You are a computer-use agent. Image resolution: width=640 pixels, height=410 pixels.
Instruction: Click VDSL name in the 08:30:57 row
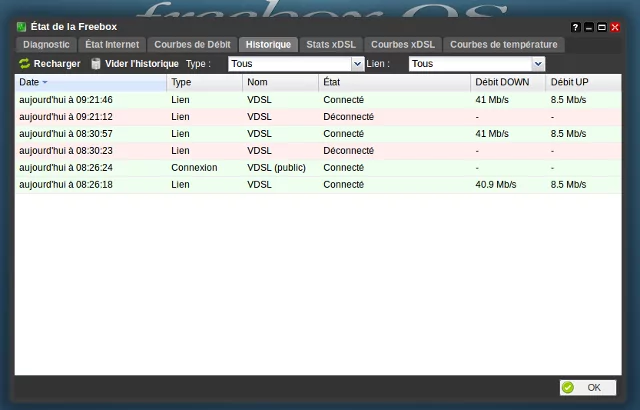click(x=259, y=134)
